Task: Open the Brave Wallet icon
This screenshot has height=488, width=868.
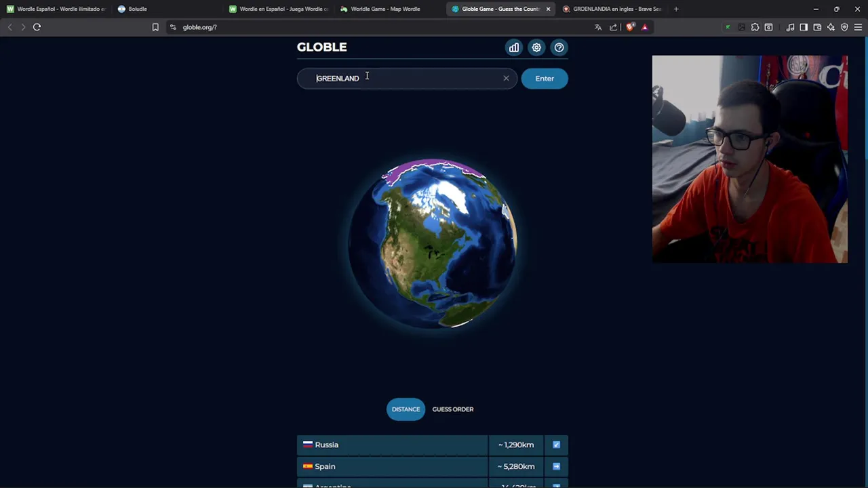Action: 817,27
